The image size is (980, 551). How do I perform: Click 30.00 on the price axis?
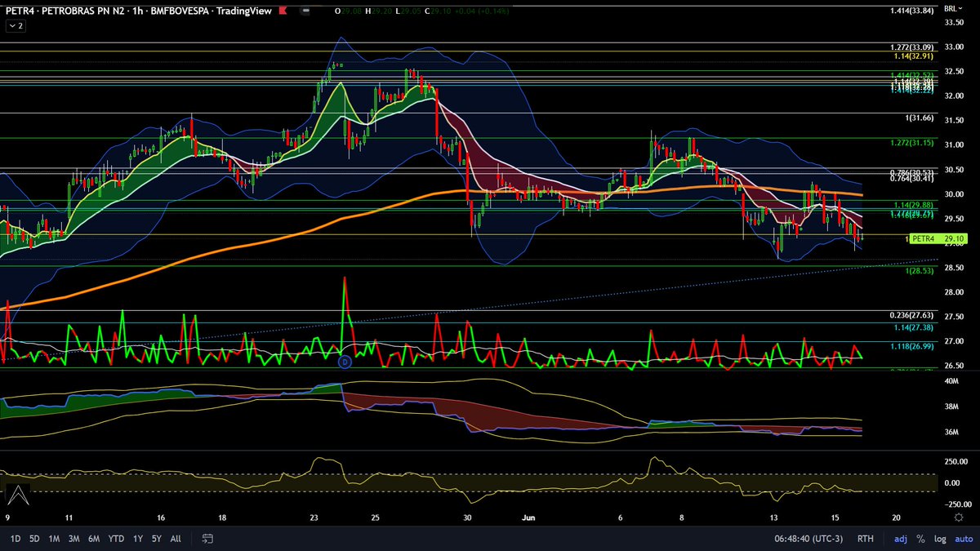coord(954,193)
